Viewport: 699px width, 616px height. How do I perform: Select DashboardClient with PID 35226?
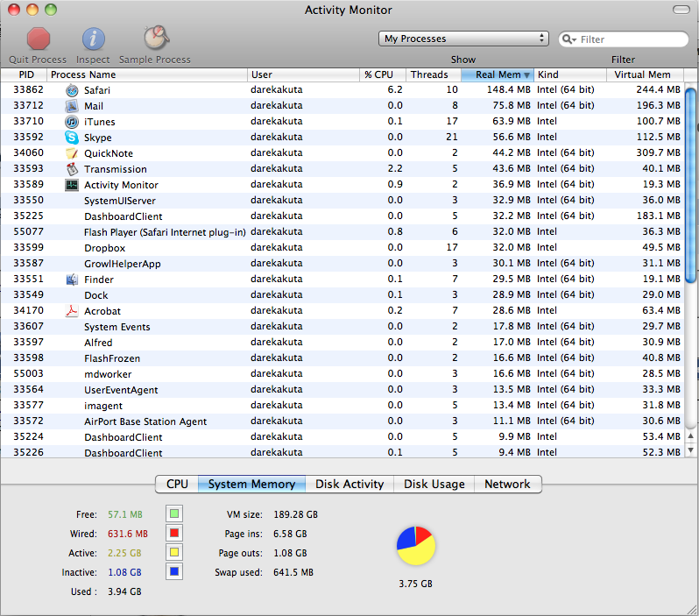342,451
